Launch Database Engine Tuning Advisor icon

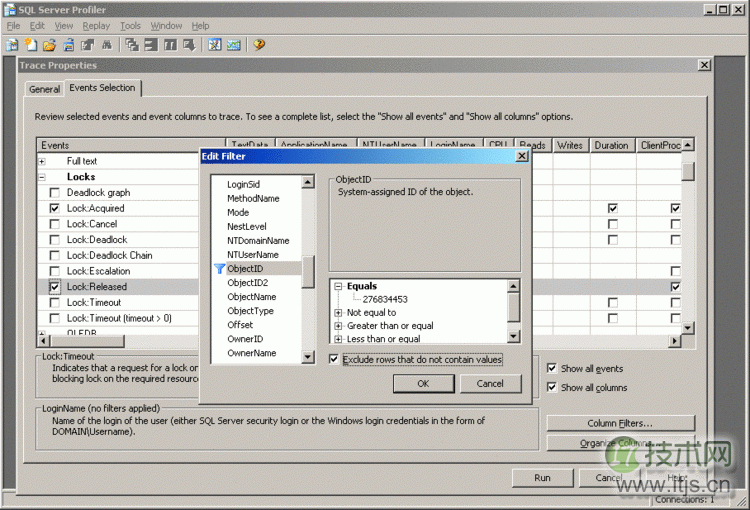point(214,45)
